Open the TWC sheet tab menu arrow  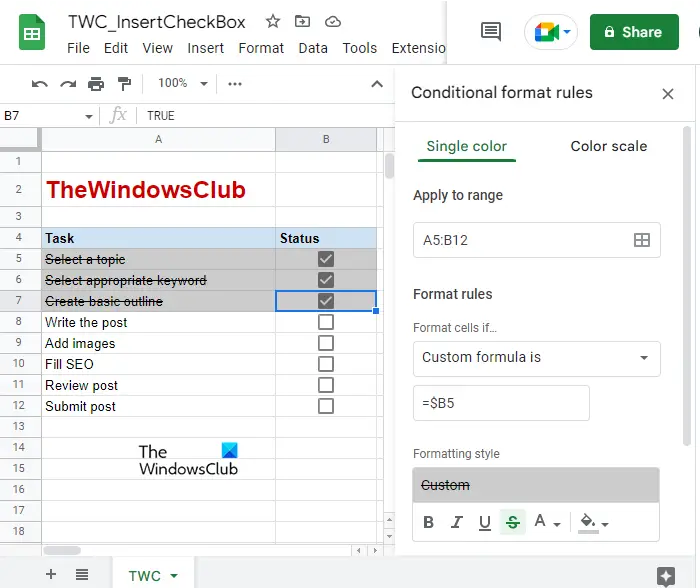click(x=174, y=575)
